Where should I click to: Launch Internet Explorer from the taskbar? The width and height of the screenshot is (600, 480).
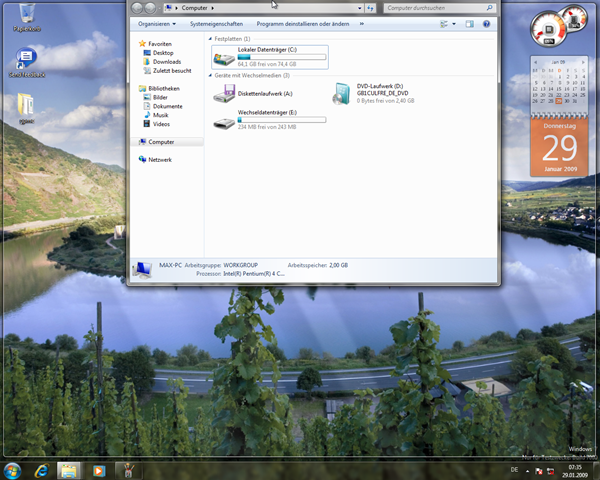coord(41,470)
